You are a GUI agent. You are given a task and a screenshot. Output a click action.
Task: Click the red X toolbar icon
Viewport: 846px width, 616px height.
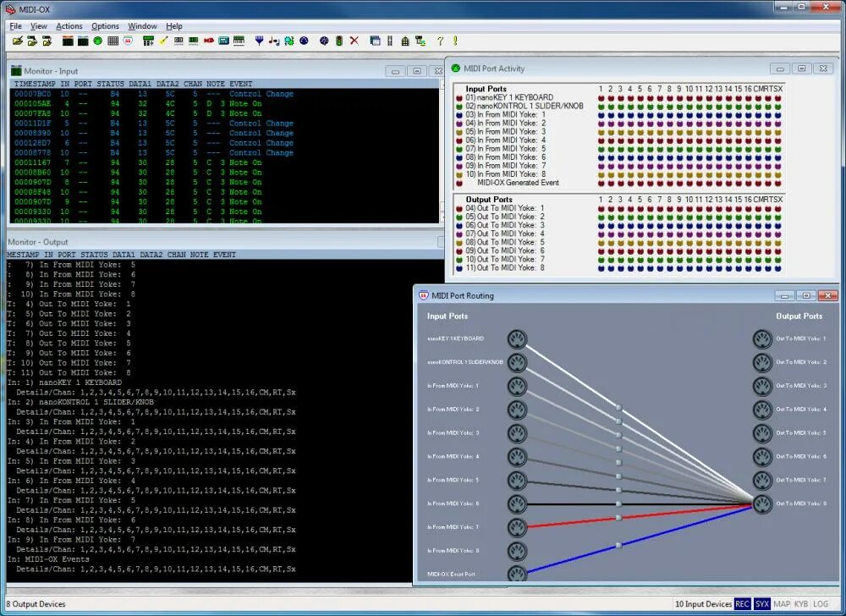click(x=354, y=41)
